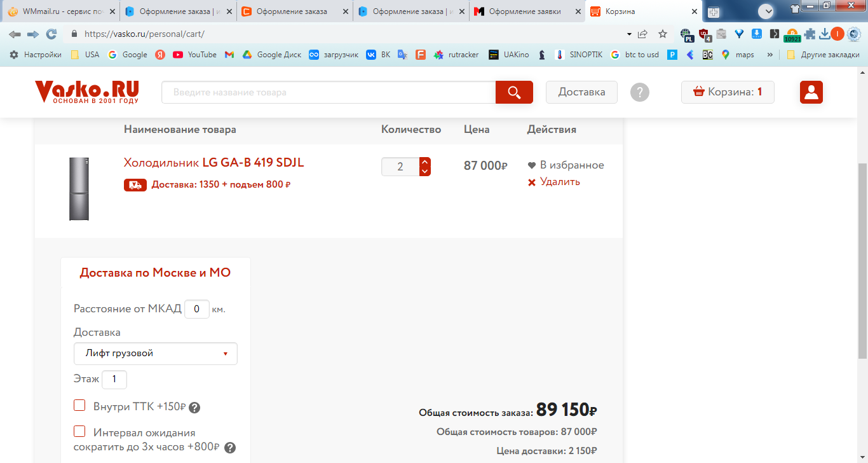868x463 pixels.
Task: Open the YouTube bookmark
Action: (194, 55)
